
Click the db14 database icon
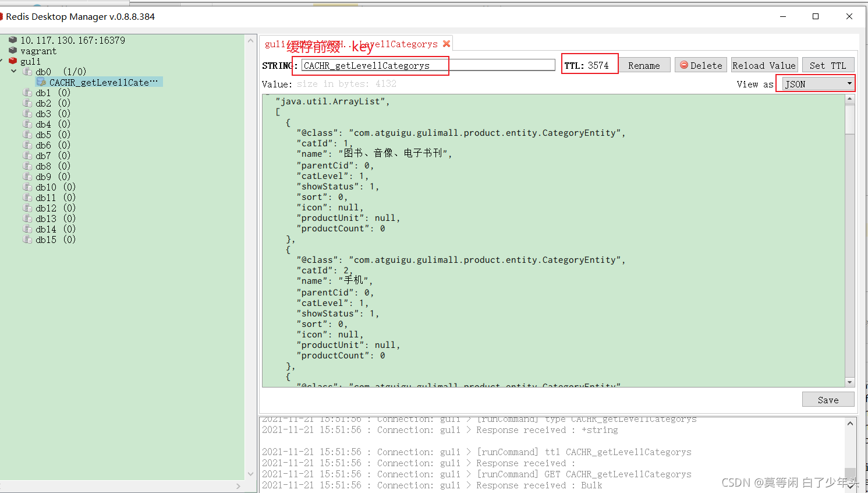coord(27,229)
